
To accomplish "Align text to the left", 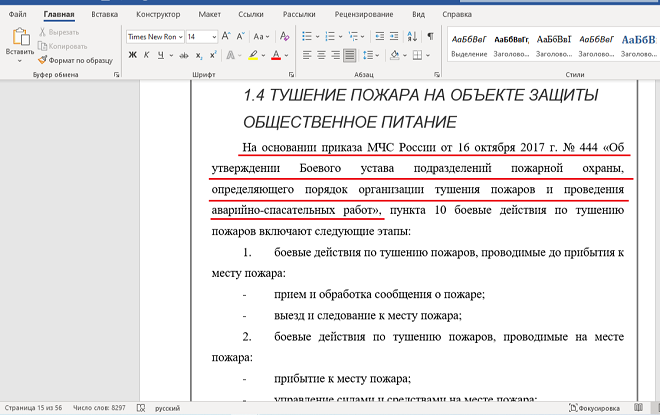I will point(307,55).
